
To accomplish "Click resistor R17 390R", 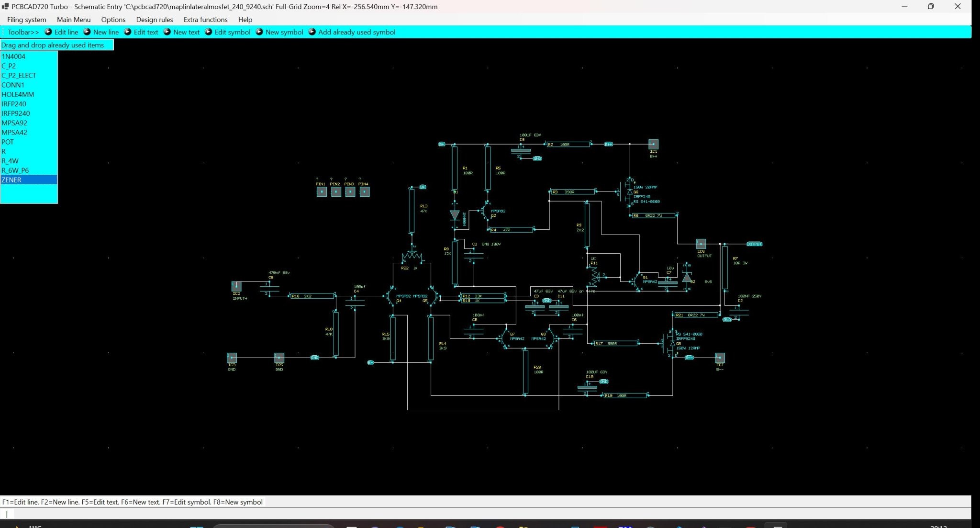I will [x=615, y=343].
